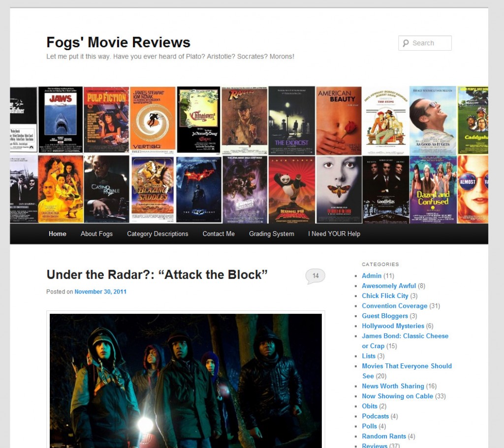Image resolution: width=504 pixels, height=448 pixels.
Task: Open the Home menu item
Action: (x=58, y=234)
